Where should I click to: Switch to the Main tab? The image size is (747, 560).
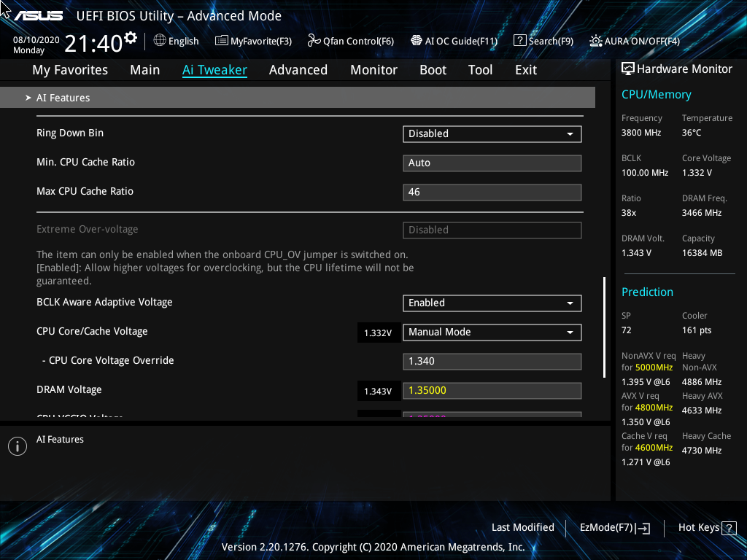145,70
